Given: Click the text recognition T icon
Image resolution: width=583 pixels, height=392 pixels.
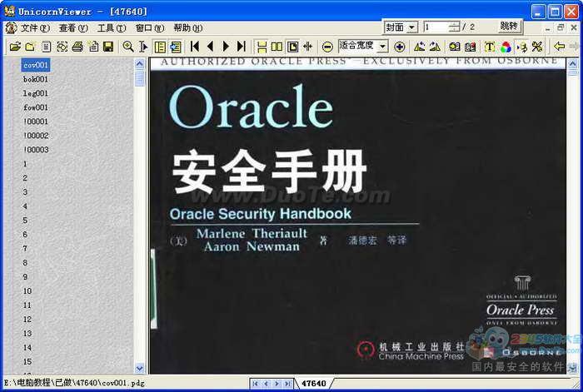Looking at the screenshot, I should pyautogui.click(x=490, y=47).
